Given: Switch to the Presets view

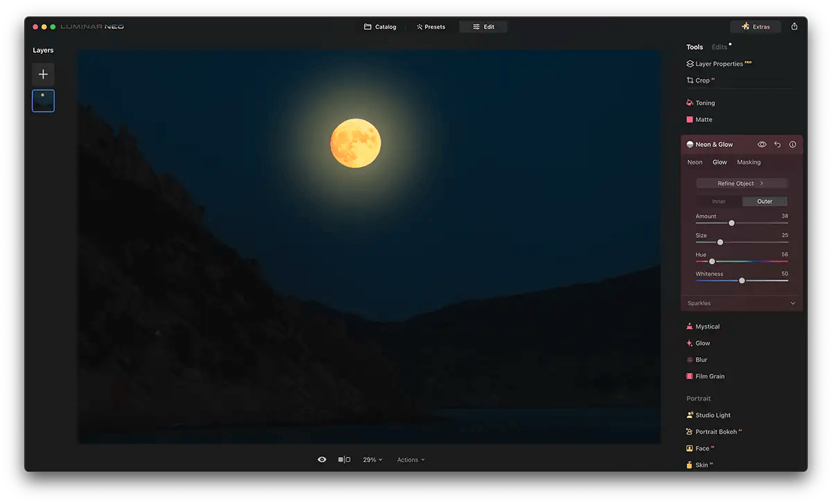Looking at the screenshot, I should tap(431, 26).
